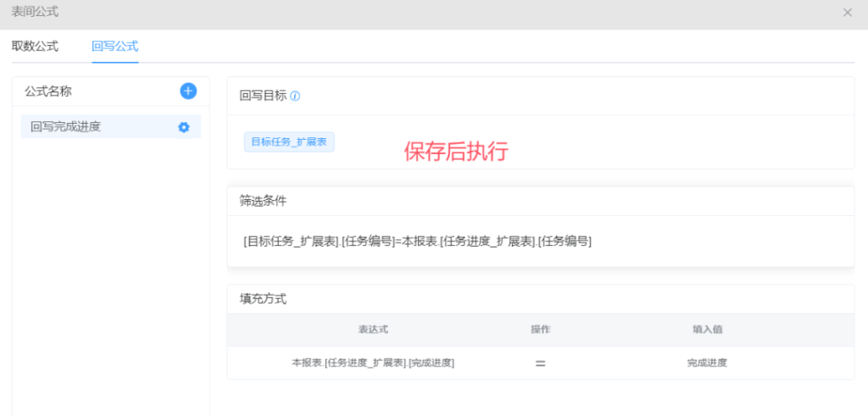
Task: Click the 完成进度 fill-in value cell
Action: 707,363
